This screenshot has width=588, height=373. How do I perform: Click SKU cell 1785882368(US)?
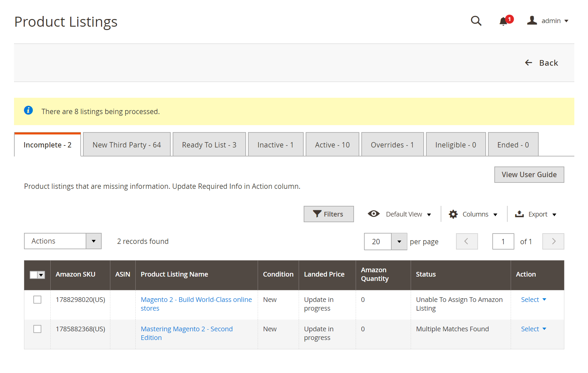click(x=80, y=329)
